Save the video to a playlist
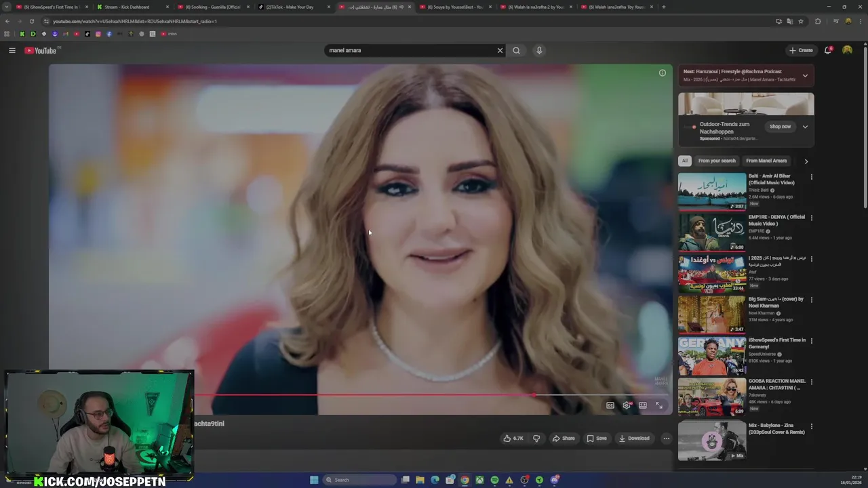Image resolution: width=868 pixels, height=488 pixels. click(597, 439)
